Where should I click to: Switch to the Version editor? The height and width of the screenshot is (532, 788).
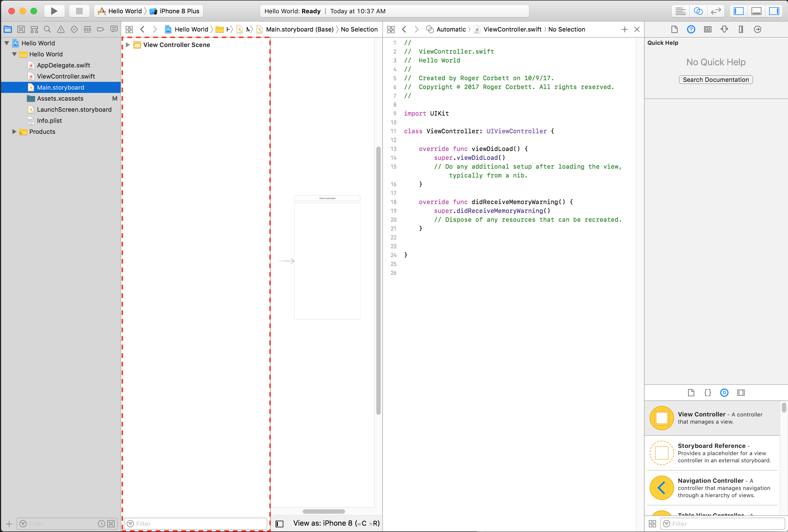pyautogui.click(x=716, y=11)
